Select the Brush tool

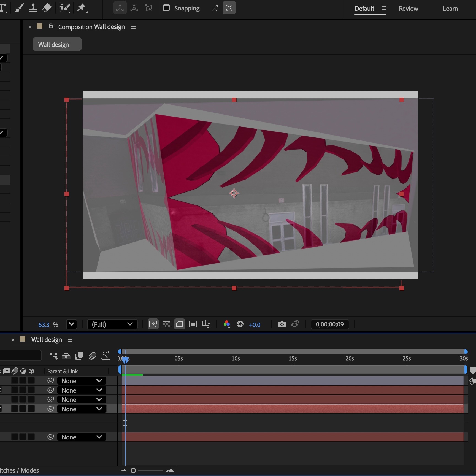(19, 8)
